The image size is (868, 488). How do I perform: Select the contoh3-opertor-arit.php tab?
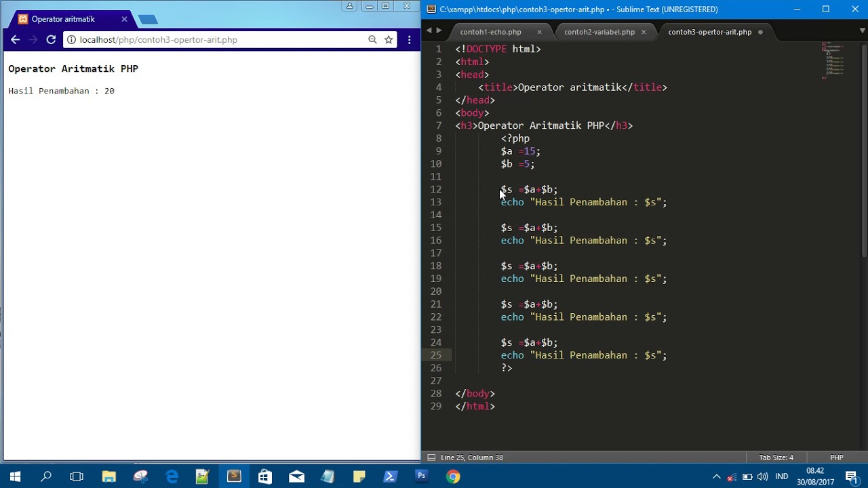[x=710, y=32]
